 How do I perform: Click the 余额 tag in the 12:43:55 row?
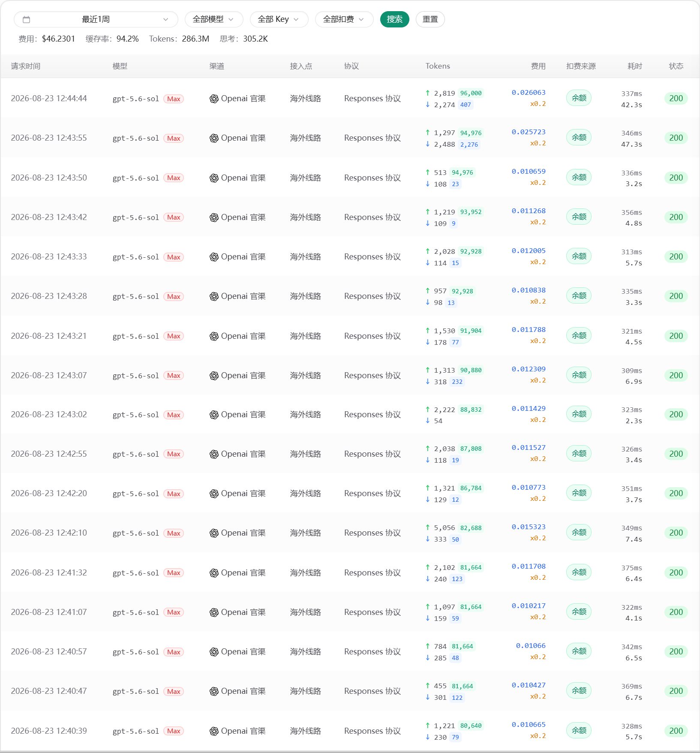click(579, 138)
